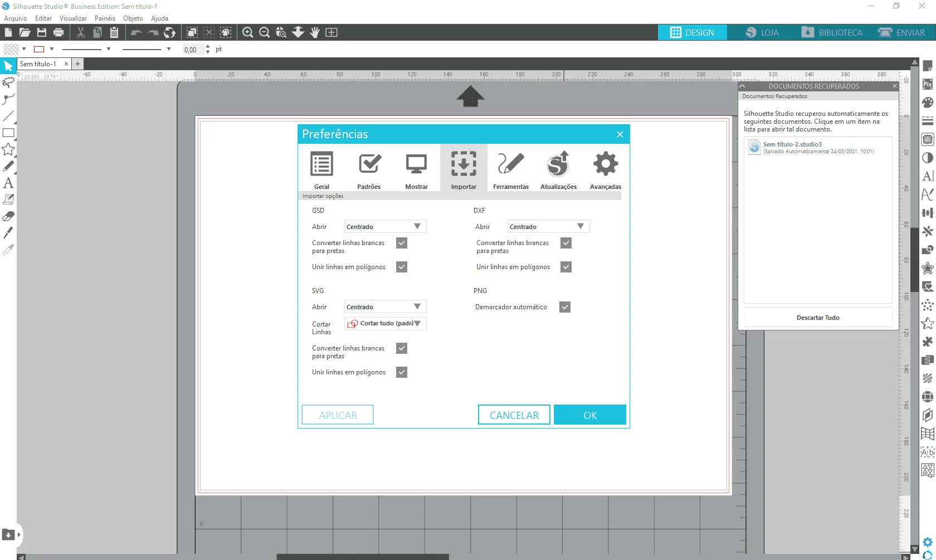Select the Eraser tool in left toolbar
Image resolution: width=936 pixels, height=560 pixels.
coord(8,216)
